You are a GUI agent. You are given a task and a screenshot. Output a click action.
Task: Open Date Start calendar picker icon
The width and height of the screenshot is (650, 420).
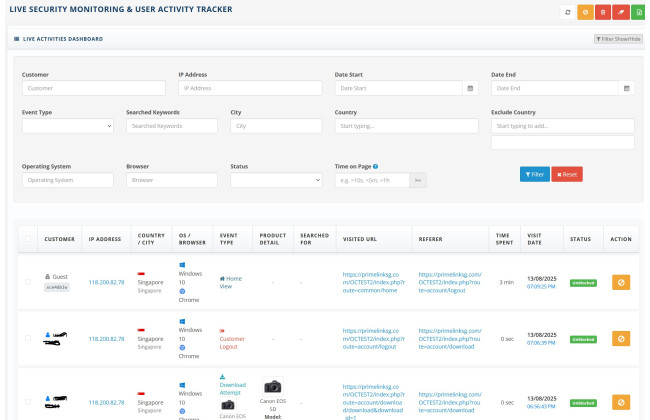pyautogui.click(x=470, y=88)
